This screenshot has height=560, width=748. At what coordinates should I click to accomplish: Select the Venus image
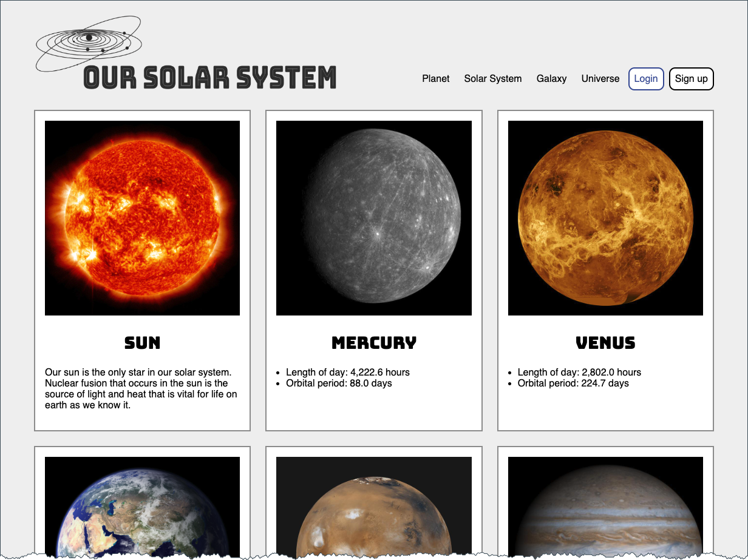[x=605, y=218]
